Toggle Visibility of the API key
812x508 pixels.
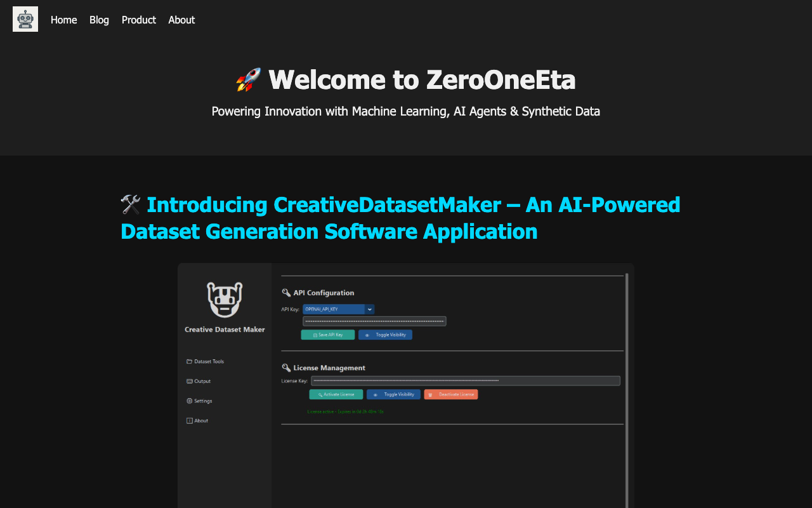click(x=385, y=335)
